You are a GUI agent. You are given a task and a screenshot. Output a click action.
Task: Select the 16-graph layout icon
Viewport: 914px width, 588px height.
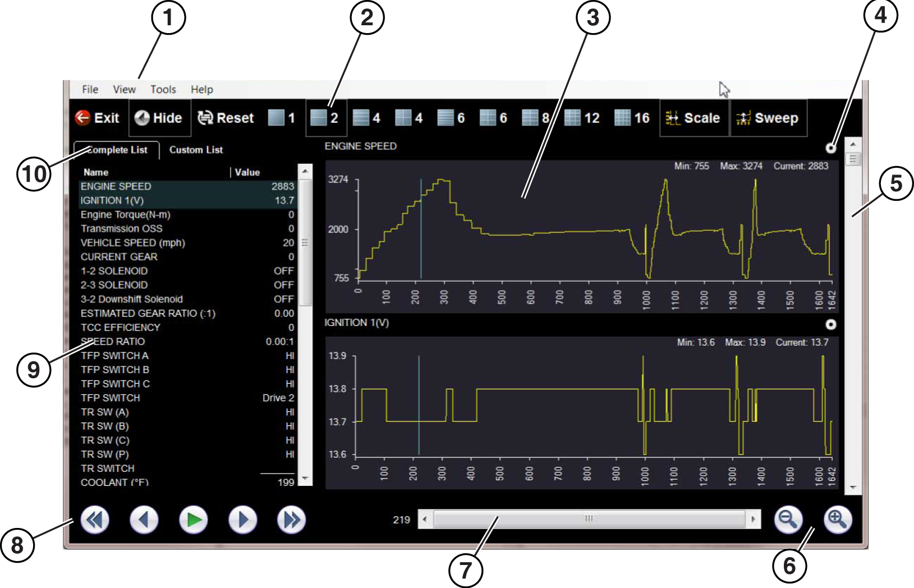[622, 118]
